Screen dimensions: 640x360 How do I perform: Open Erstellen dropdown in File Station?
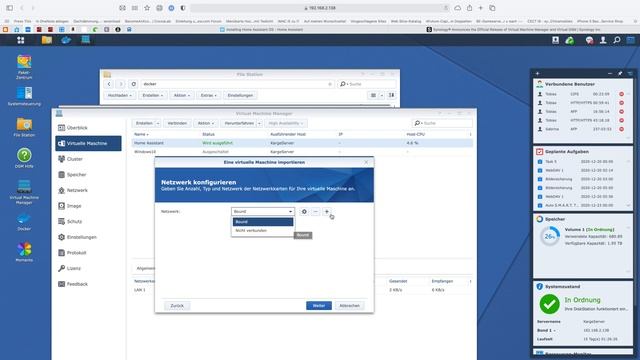pos(153,96)
